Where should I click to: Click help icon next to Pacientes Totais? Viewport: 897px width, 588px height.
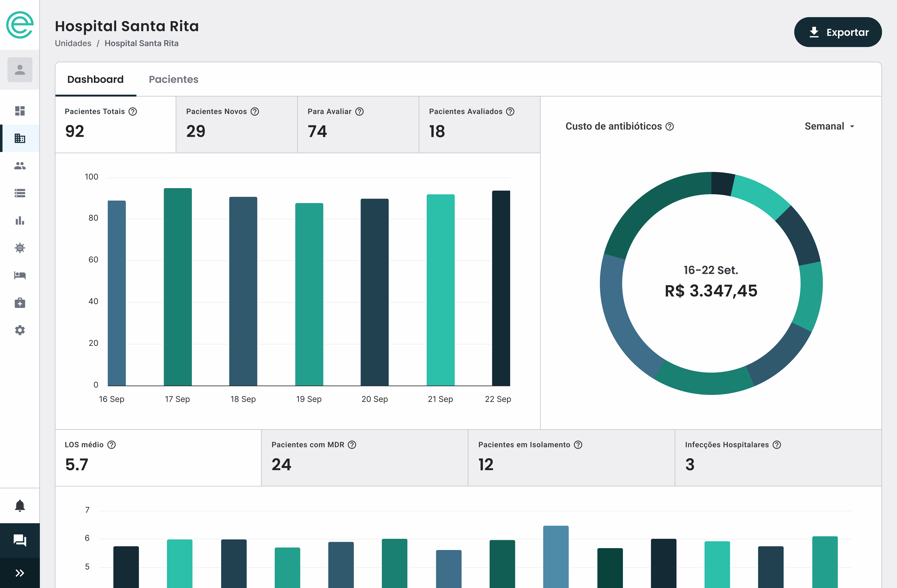pos(133,111)
